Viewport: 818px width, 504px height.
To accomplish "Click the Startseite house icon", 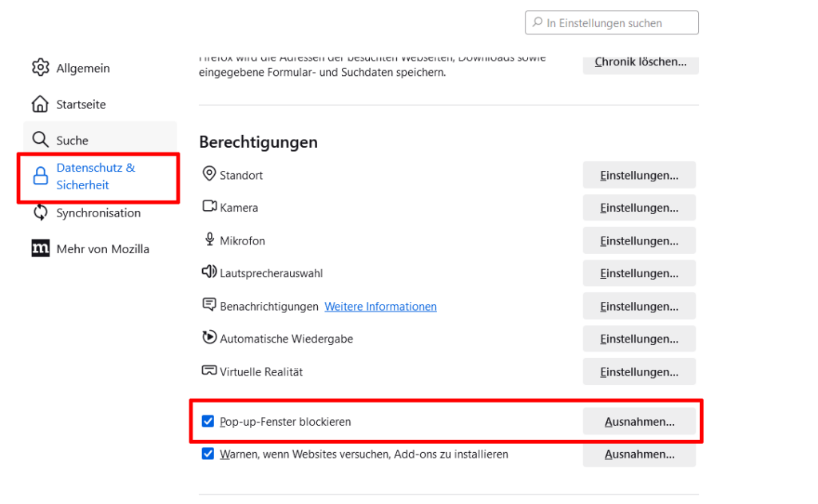I will (40, 104).
